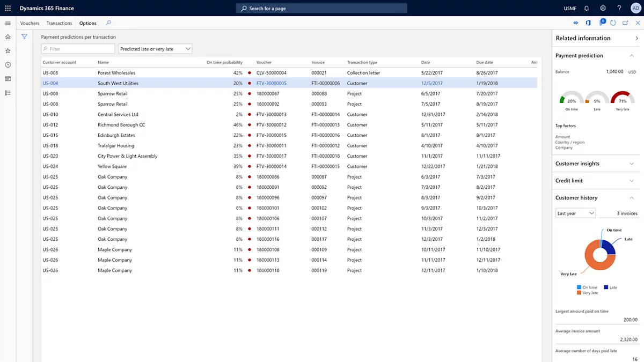The height and width of the screenshot is (362, 644).
Task: Open Predicted late or very late dropdown
Action: [x=155, y=49]
